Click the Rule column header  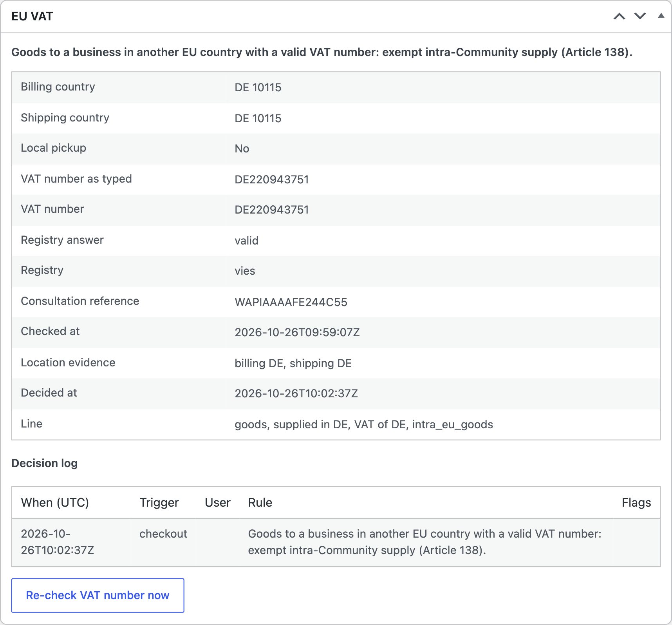260,502
